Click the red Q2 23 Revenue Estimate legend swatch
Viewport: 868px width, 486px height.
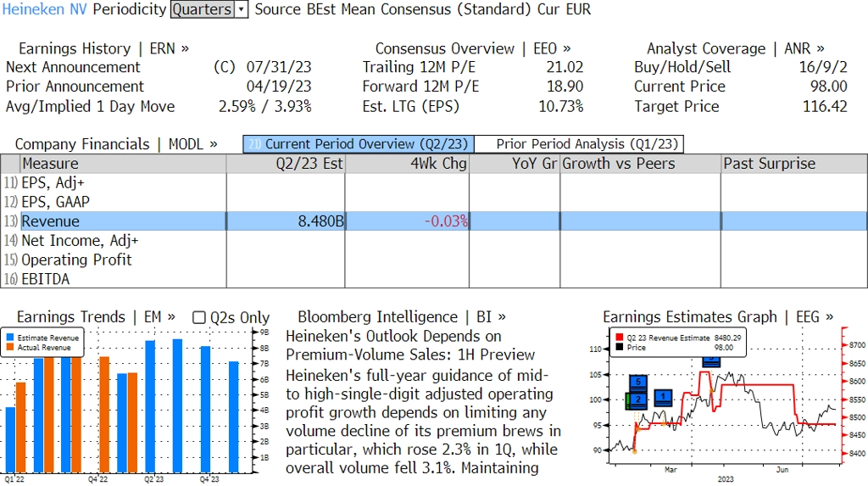[619, 338]
